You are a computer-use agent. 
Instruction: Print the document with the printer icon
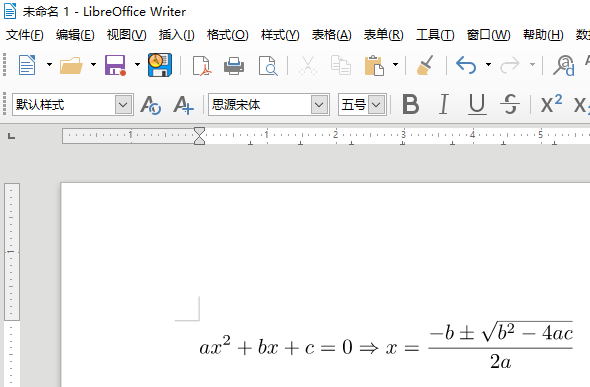click(x=234, y=65)
